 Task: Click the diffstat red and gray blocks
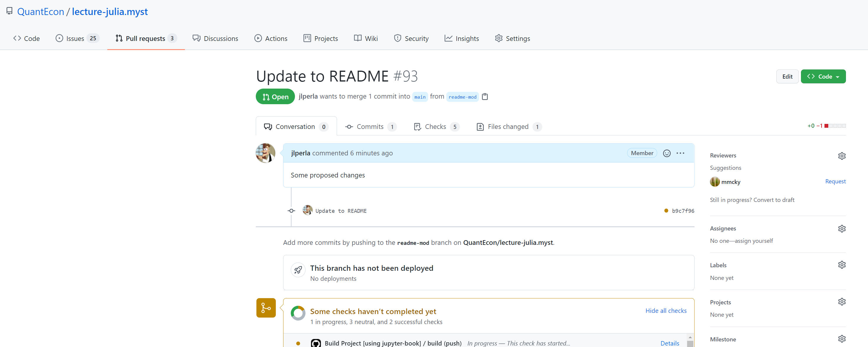(835, 126)
